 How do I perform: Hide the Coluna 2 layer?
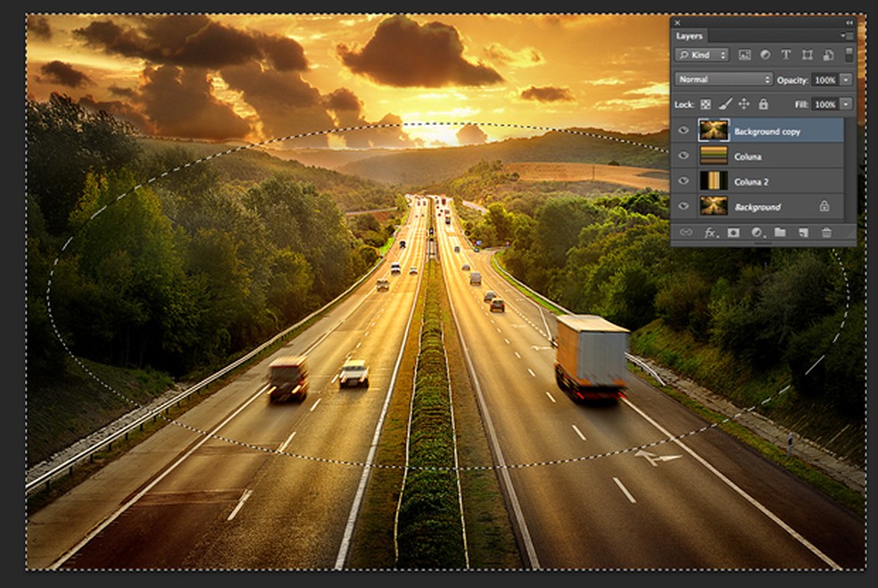pyautogui.click(x=683, y=181)
